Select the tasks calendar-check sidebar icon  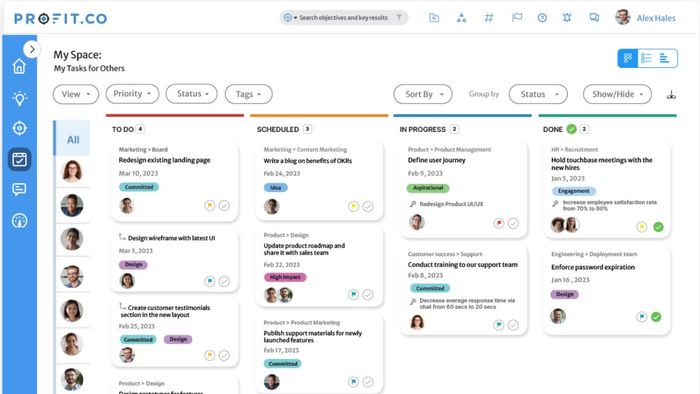click(x=19, y=159)
